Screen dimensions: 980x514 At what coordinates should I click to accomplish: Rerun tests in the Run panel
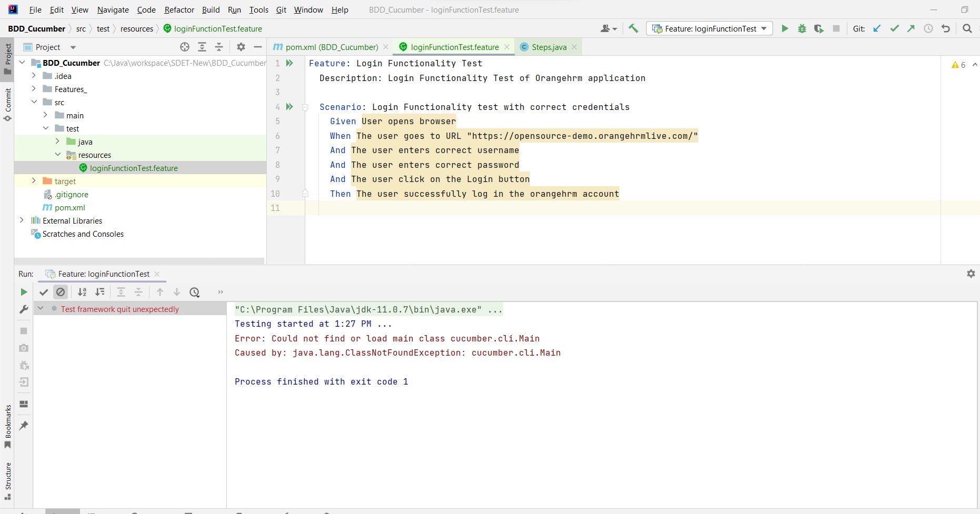[x=23, y=292]
